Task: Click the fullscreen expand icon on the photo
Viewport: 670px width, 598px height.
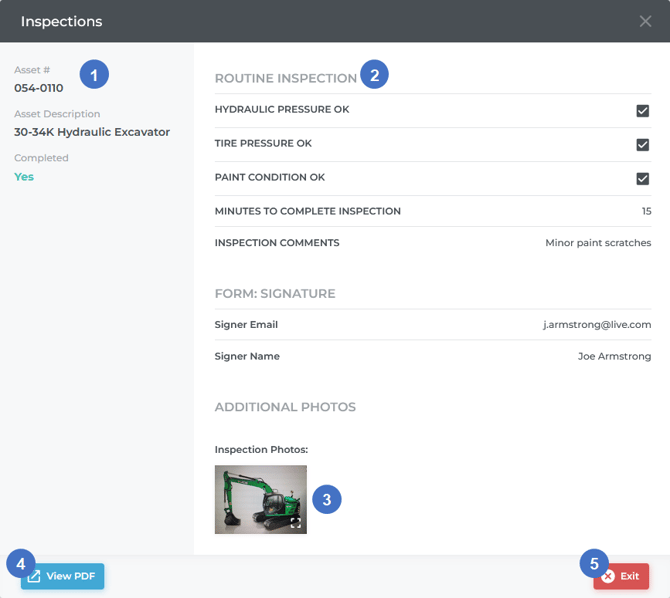Action: pos(296,522)
